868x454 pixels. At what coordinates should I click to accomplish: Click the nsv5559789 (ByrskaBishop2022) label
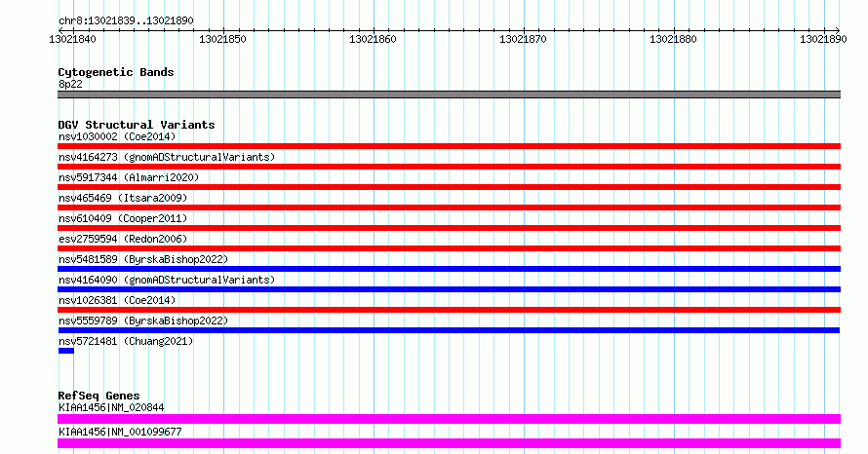tap(143, 321)
